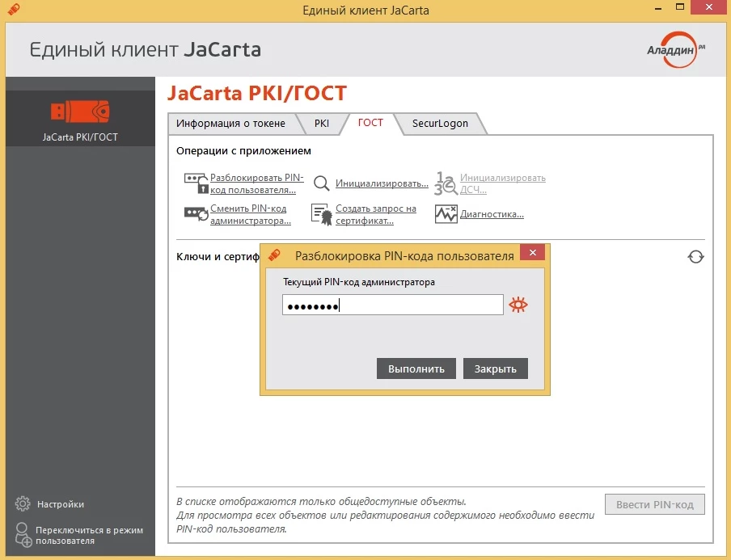Minimize the JaCarta window

(x=658, y=8)
